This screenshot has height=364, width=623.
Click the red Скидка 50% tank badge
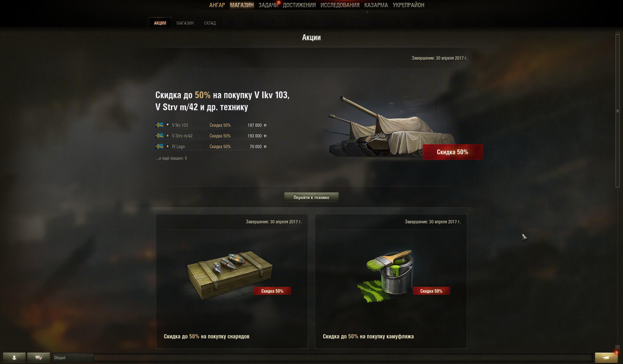[x=452, y=152]
